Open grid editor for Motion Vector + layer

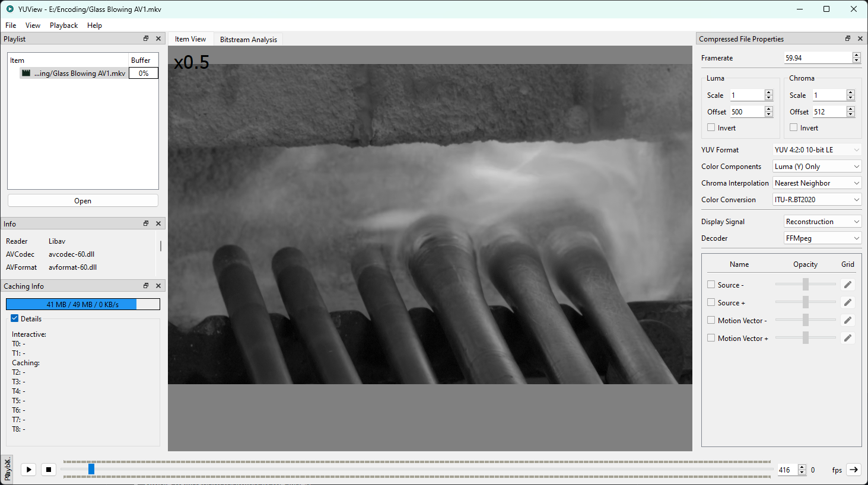847,337
